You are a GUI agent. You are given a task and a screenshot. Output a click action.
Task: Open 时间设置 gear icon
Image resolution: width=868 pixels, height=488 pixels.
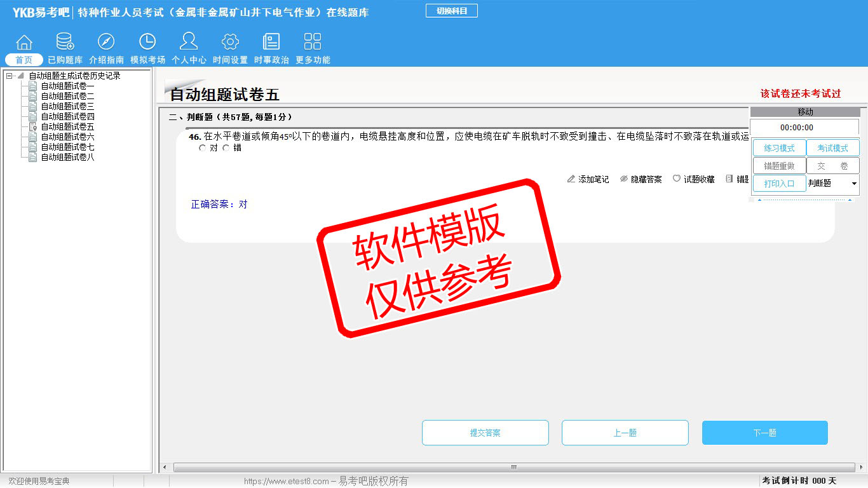coord(230,43)
